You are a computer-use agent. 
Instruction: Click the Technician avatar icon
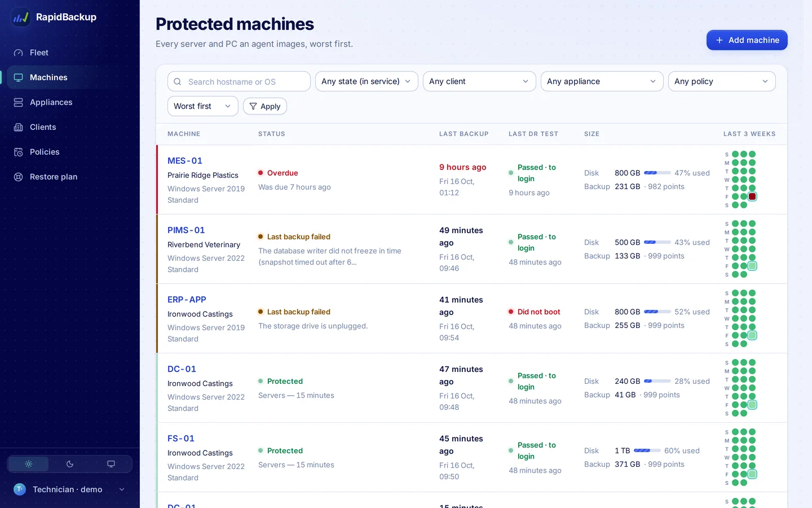pyautogui.click(x=20, y=489)
